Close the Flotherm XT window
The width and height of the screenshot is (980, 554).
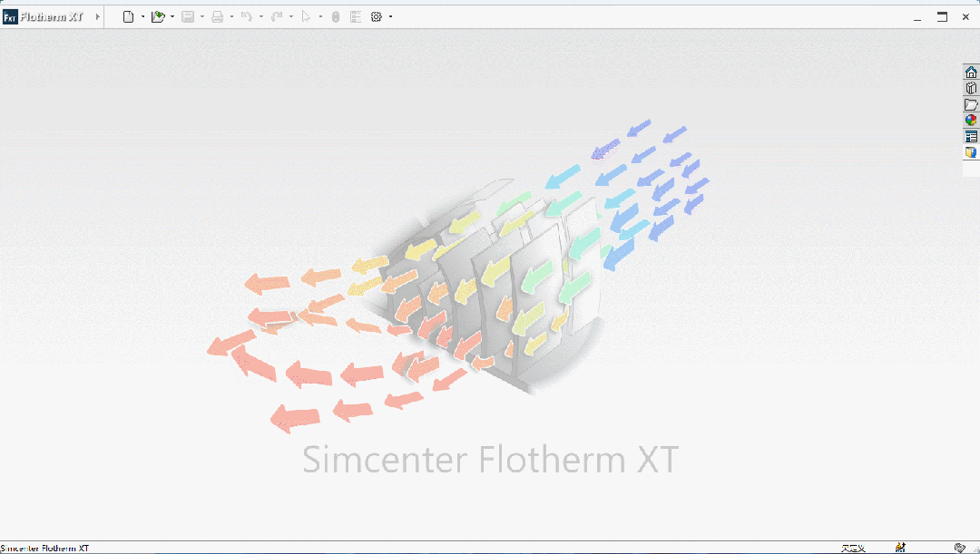pos(965,17)
